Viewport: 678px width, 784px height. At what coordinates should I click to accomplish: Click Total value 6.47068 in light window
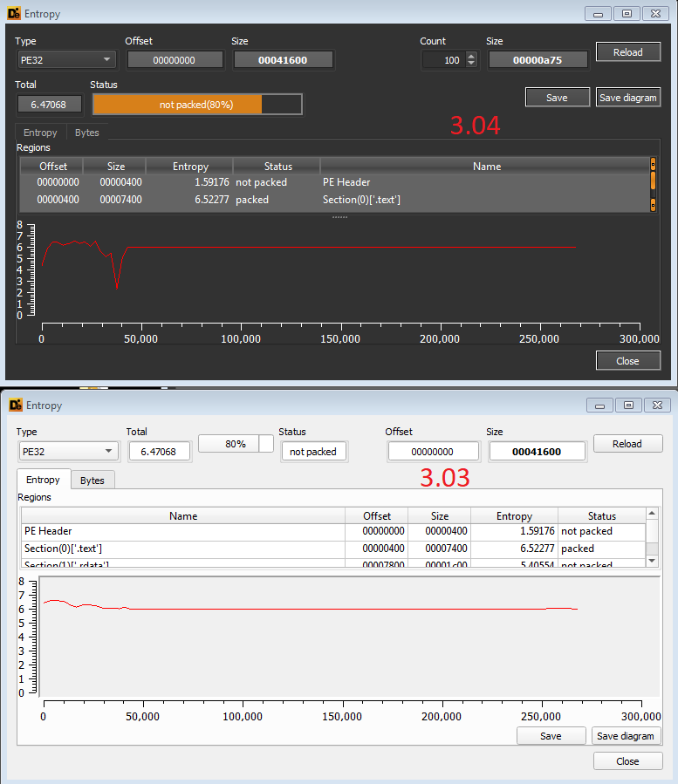coord(159,452)
